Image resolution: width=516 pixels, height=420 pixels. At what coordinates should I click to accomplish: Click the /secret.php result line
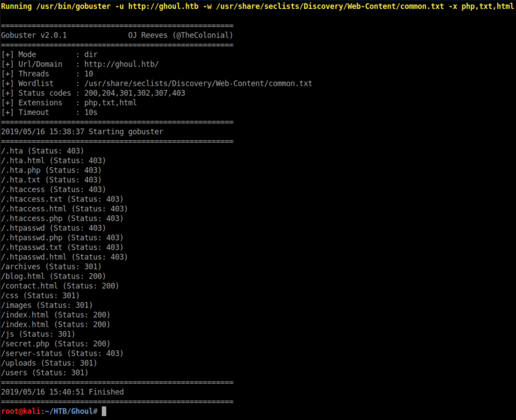pos(55,343)
